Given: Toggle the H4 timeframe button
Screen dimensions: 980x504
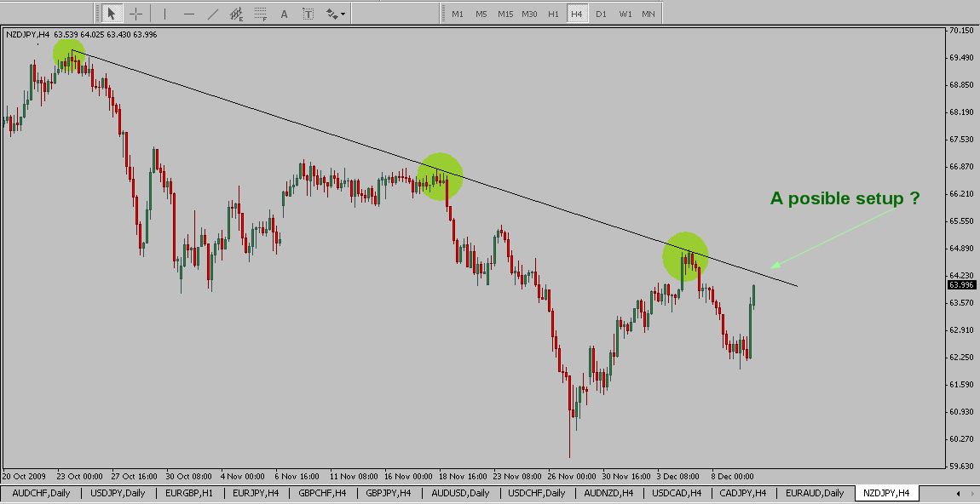Looking at the screenshot, I should pyautogui.click(x=577, y=14).
